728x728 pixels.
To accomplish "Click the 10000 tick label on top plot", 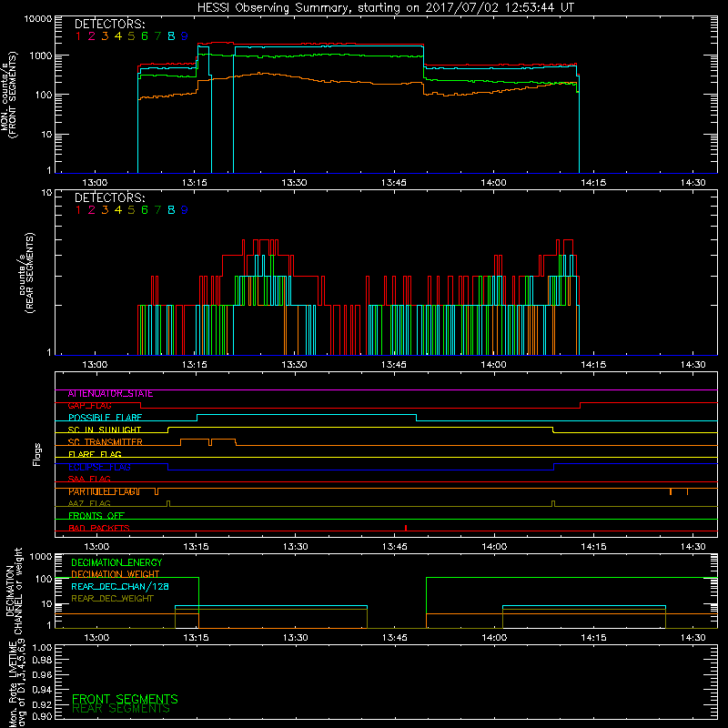I will click(38, 19).
